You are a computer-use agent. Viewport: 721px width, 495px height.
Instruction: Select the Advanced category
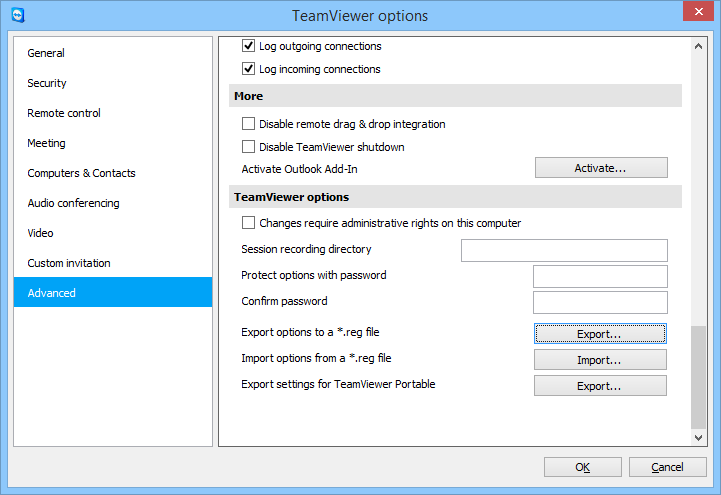coord(113,292)
